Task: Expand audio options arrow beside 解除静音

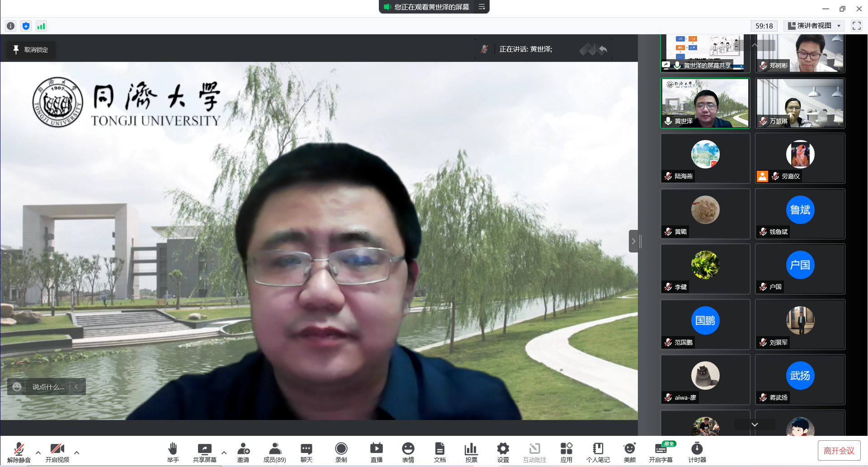Action: click(x=38, y=452)
